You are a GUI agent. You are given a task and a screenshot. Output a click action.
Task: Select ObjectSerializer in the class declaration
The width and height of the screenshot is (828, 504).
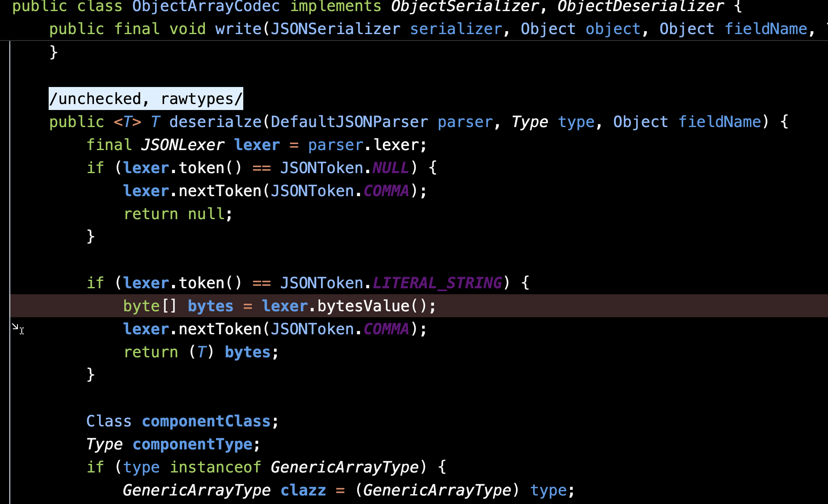point(466,6)
